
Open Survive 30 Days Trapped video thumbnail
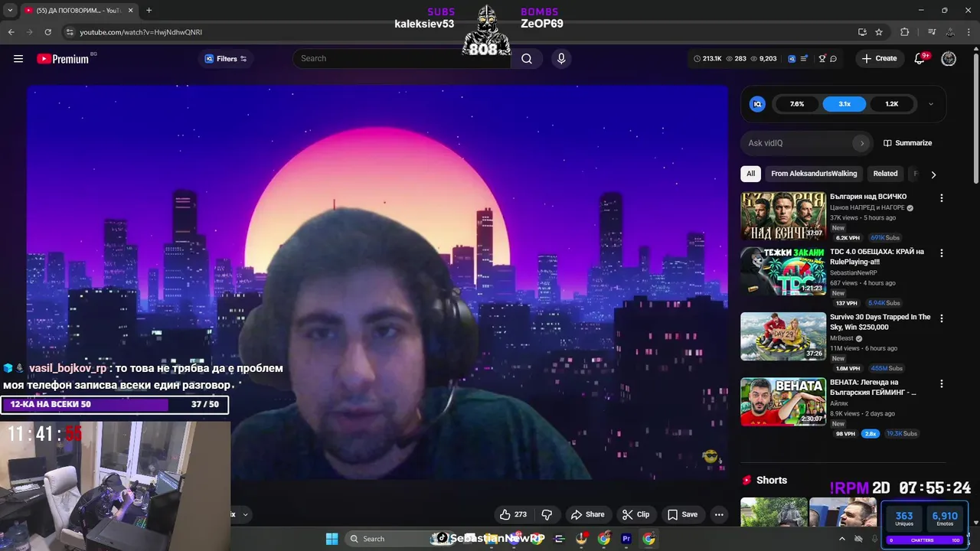(783, 336)
